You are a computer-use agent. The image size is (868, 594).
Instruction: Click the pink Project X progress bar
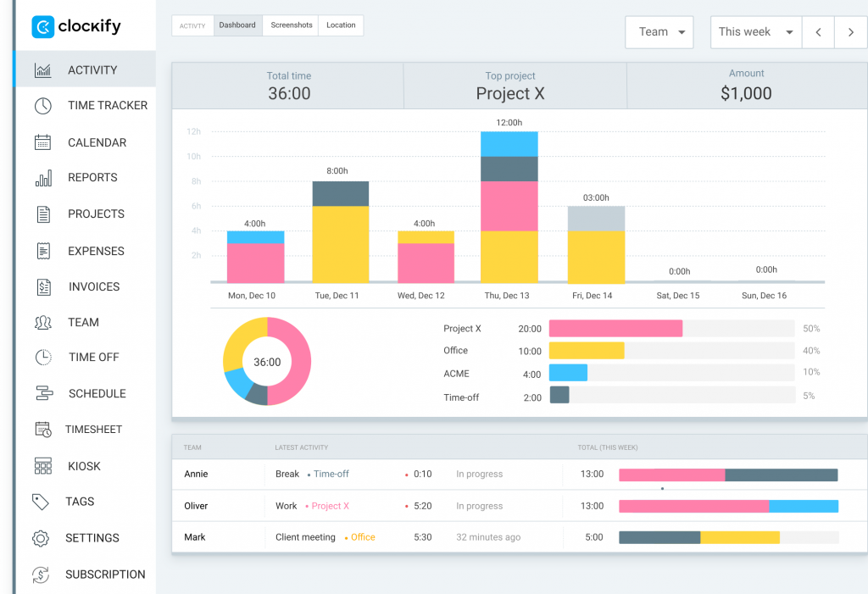(615, 328)
